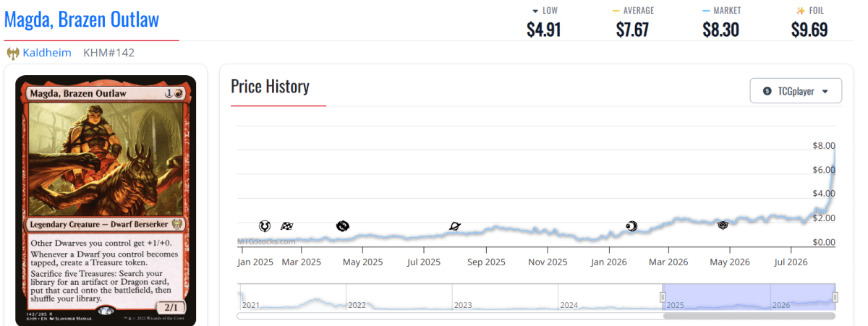The width and height of the screenshot is (868, 326).
Task: Click the dropdown arrow next to LOW
Action: (535, 11)
